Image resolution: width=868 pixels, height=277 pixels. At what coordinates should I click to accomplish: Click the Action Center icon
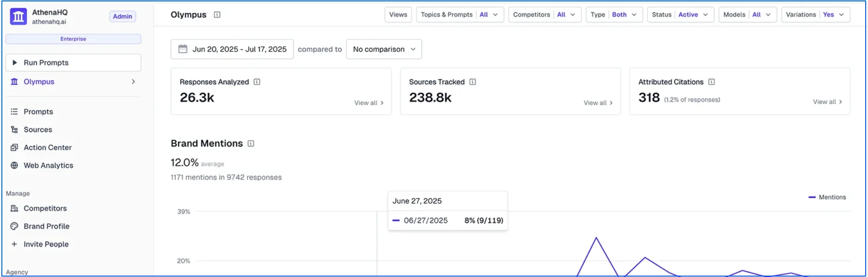tap(14, 148)
